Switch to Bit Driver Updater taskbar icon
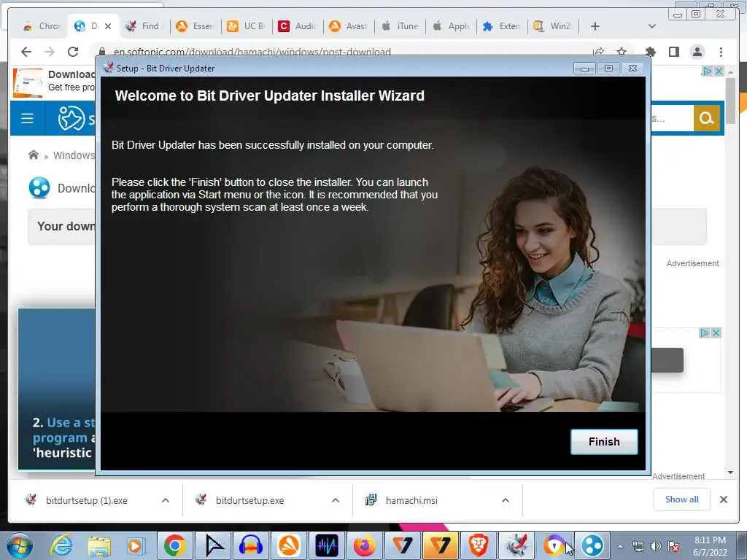747x560 pixels. pos(516,545)
